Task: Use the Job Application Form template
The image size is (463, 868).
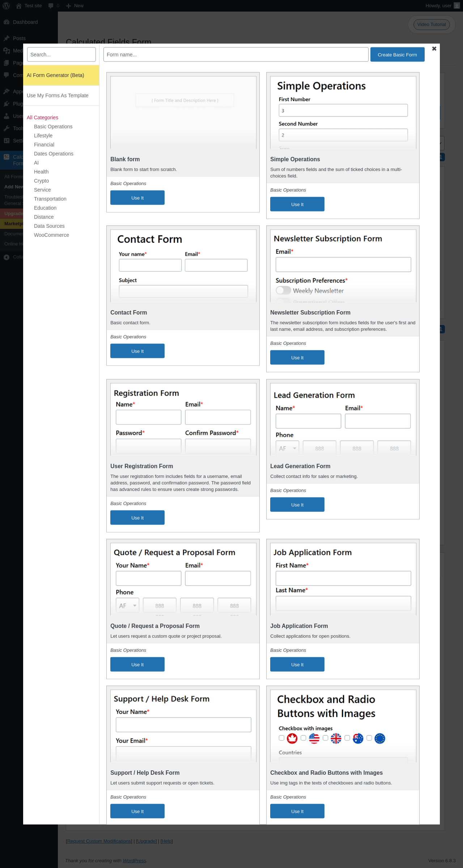Action: (297, 664)
